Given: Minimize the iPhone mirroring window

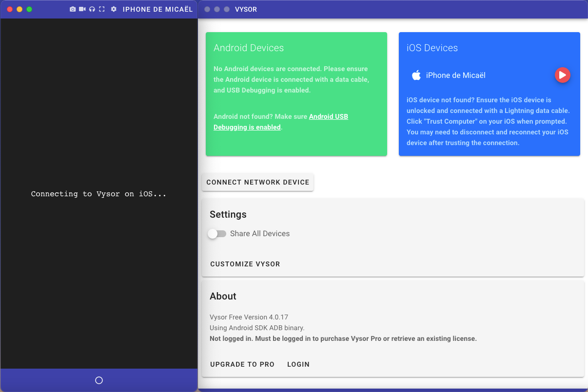Looking at the screenshot, I should (20, 9).
